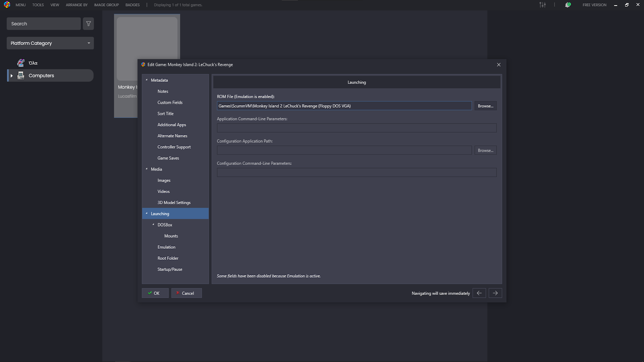
Task: Open the Platform Category dropdown
Action: [x=50, y=43]
